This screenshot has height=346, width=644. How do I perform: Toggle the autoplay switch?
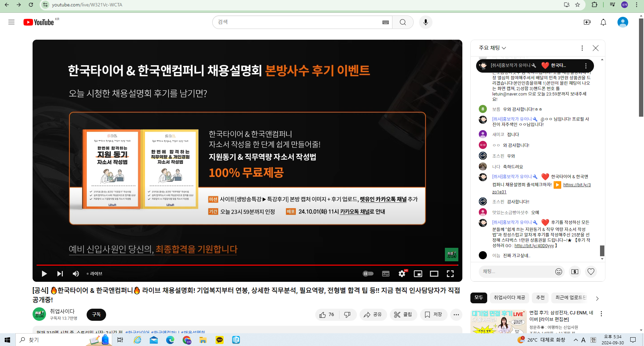click(x=368, y=274)
